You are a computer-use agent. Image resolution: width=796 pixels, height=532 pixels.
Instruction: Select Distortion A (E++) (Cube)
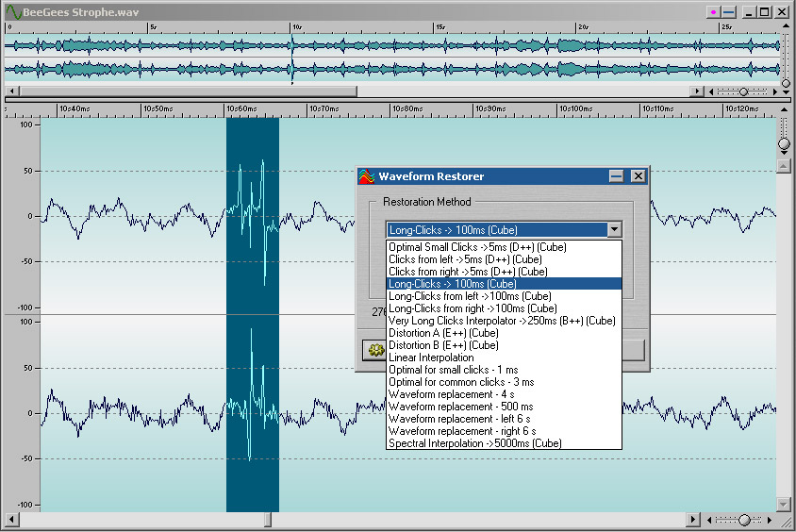pyautogui.click(x=443, y=333)
